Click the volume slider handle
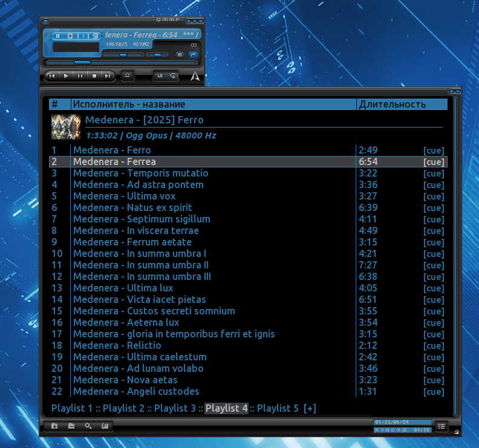Screen dimensions: 479x448 [x=123, y=54]
